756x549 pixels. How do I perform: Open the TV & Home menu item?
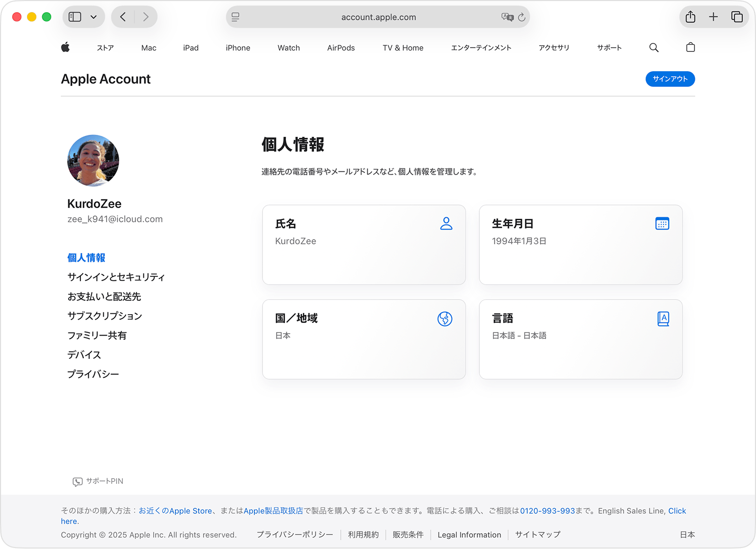[403, 48]
